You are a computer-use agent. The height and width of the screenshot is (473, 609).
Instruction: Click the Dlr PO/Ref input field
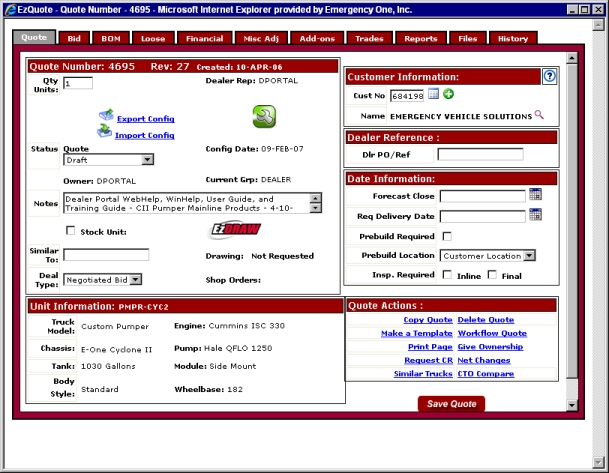click(480, 154)
